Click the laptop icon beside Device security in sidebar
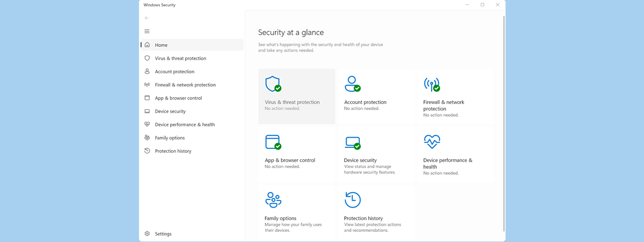This screenshot has width=644, height=242. pyautogui.click(x=147, y=111)
